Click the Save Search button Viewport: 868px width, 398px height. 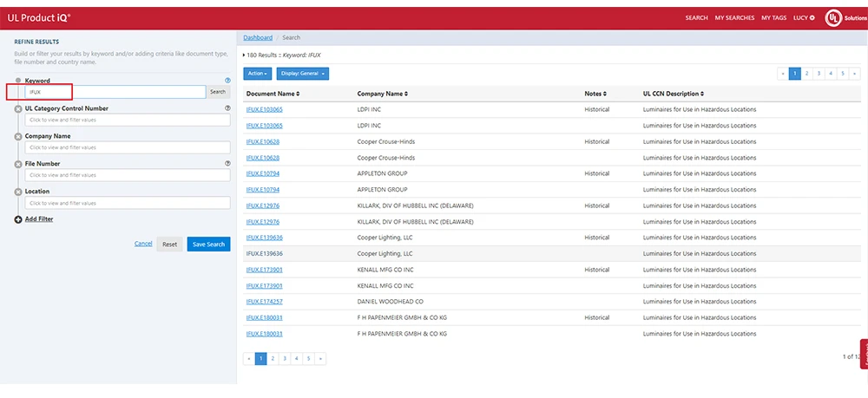[x=208, y=245]
